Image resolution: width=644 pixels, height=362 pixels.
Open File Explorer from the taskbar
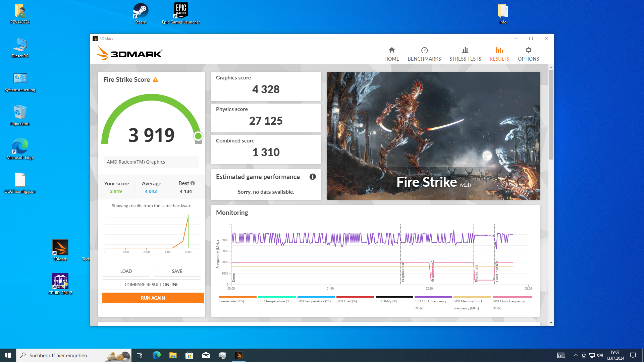pos(173,355)
